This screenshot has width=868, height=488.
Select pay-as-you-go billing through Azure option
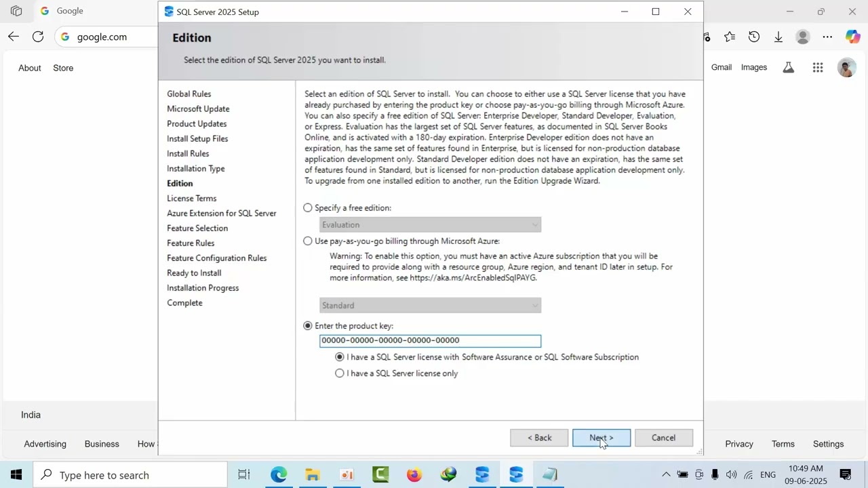(x=308, y=241)
